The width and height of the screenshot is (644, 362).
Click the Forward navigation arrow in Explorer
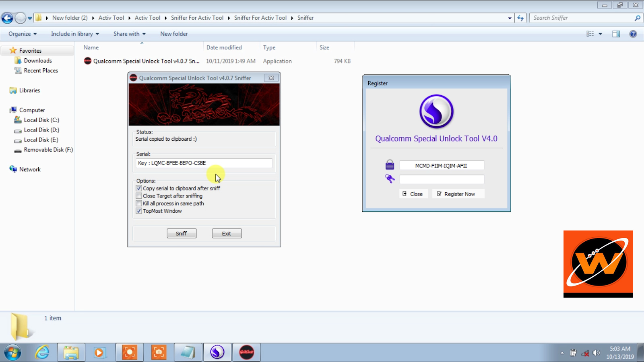click(20, 18)
